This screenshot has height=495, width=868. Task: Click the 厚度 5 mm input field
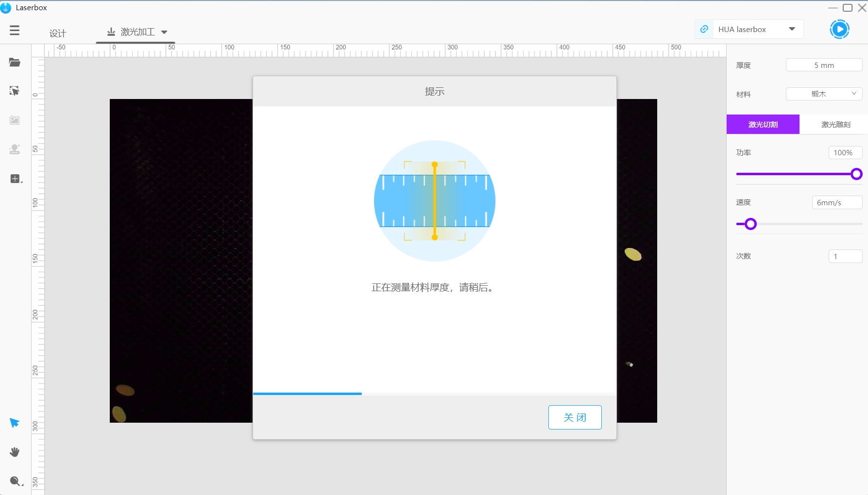[x=824, y=65]
